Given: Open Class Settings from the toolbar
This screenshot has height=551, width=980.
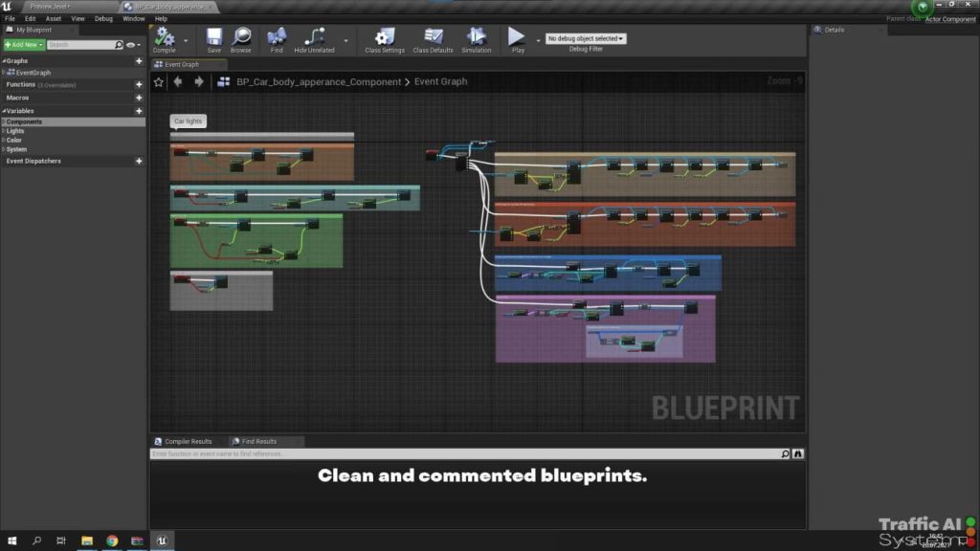Looking at the screenshot, I should coord(385,37).
